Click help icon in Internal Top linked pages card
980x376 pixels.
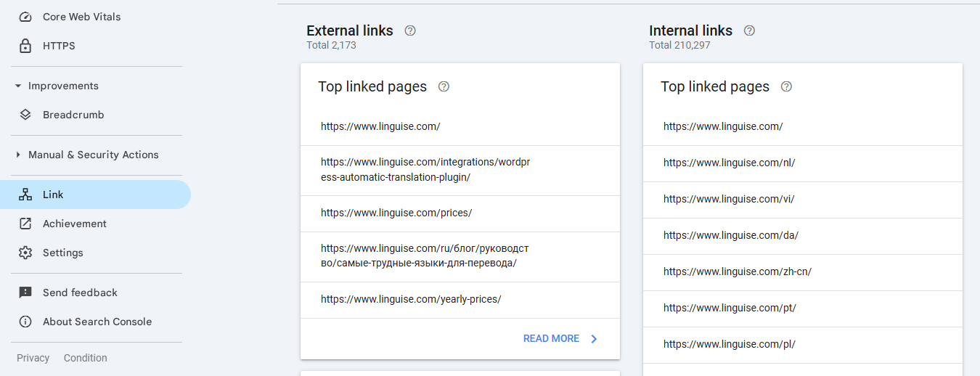pos(786,86)
